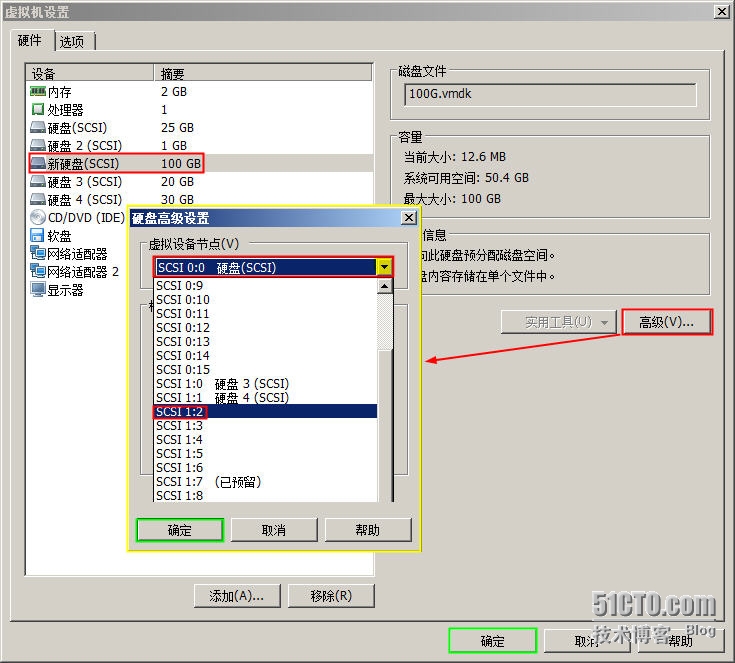Choose SCSI 1:4 in the node list

pos(265,440)
